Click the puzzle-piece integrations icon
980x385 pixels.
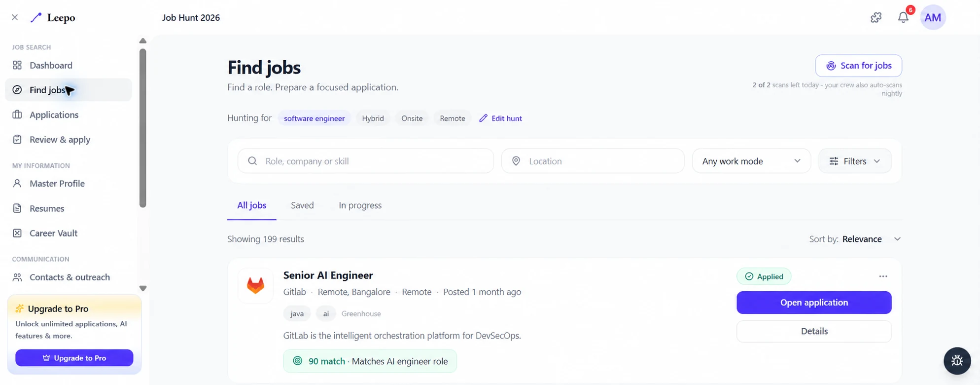pos(876,18)
